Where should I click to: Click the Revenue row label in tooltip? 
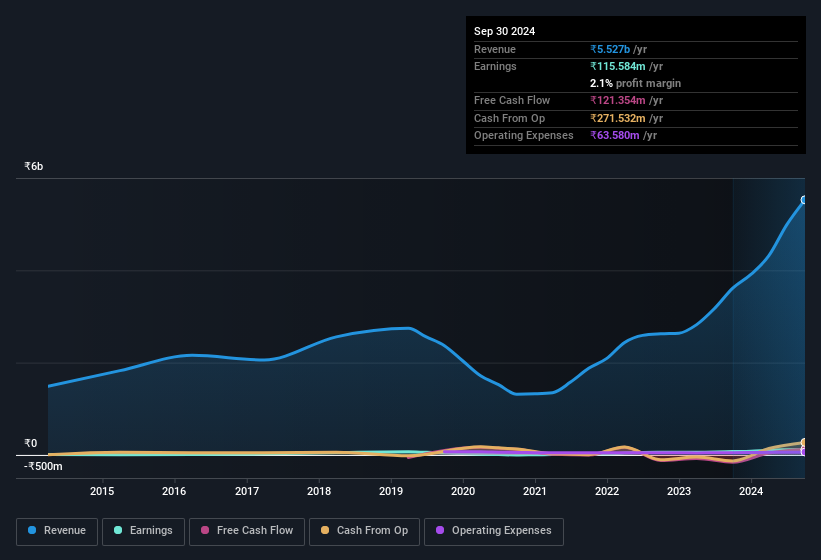pyautogui.click(x=495, y=49)
